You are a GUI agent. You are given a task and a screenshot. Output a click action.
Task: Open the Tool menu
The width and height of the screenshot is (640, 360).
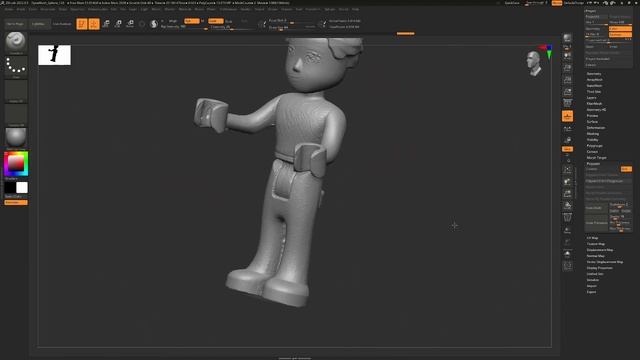pos(299,9)
